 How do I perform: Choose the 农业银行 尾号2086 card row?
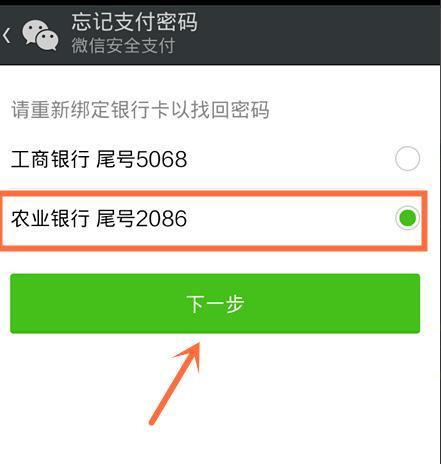[214, 219]
